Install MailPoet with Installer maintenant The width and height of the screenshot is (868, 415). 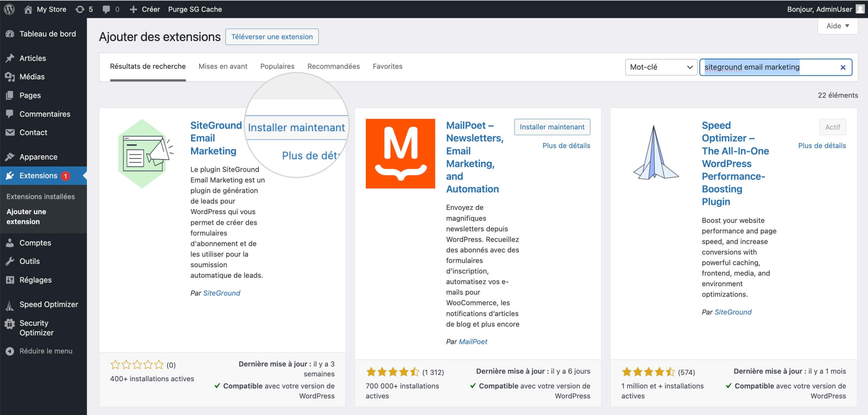552,127
